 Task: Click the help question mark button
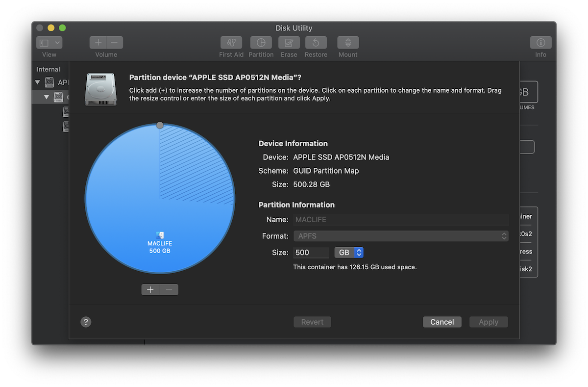[x=86, y=322]
